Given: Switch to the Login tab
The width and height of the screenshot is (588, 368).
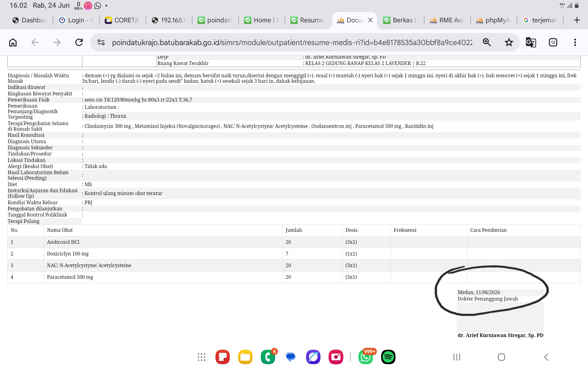Looking at the screenshot, I should (x=77, y=20).
